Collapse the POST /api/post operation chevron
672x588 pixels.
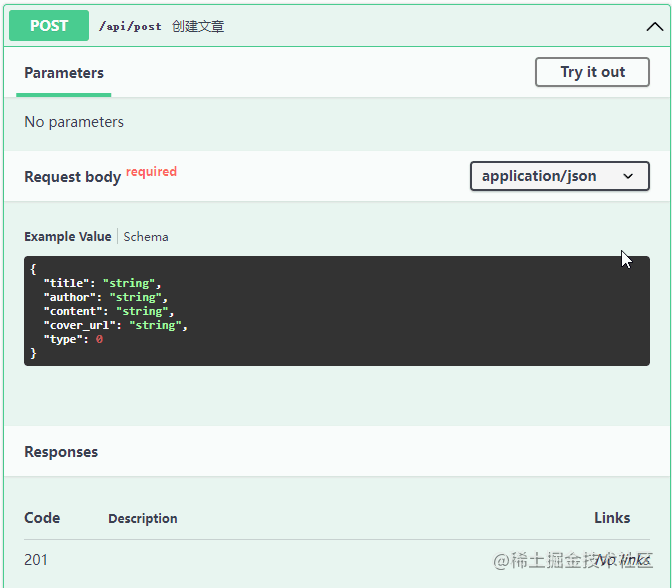pyautogui.click(x=654, y=27)
